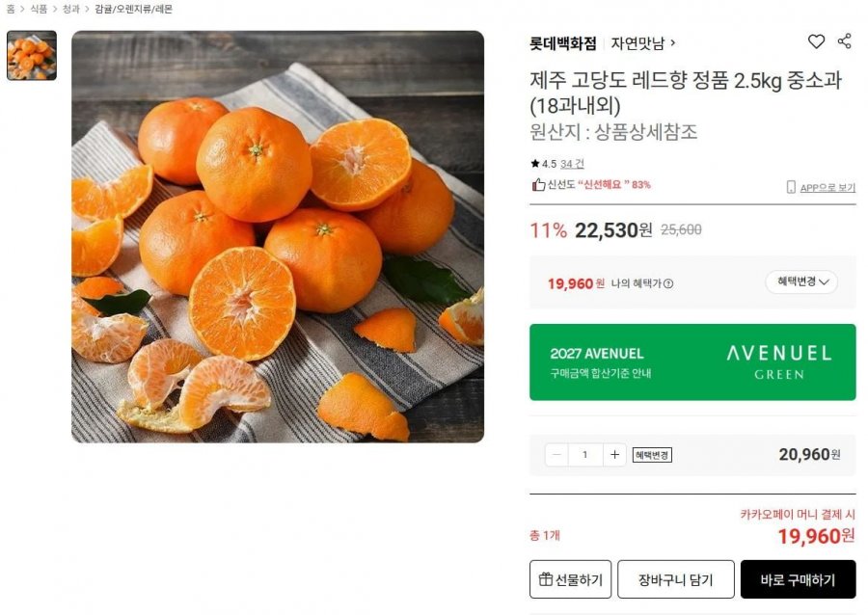This screenshot has width=868, height=615.
Task: Click the small 혜택변경 button beside quantity
Action: pyautogui.click(x=652, y=455)
